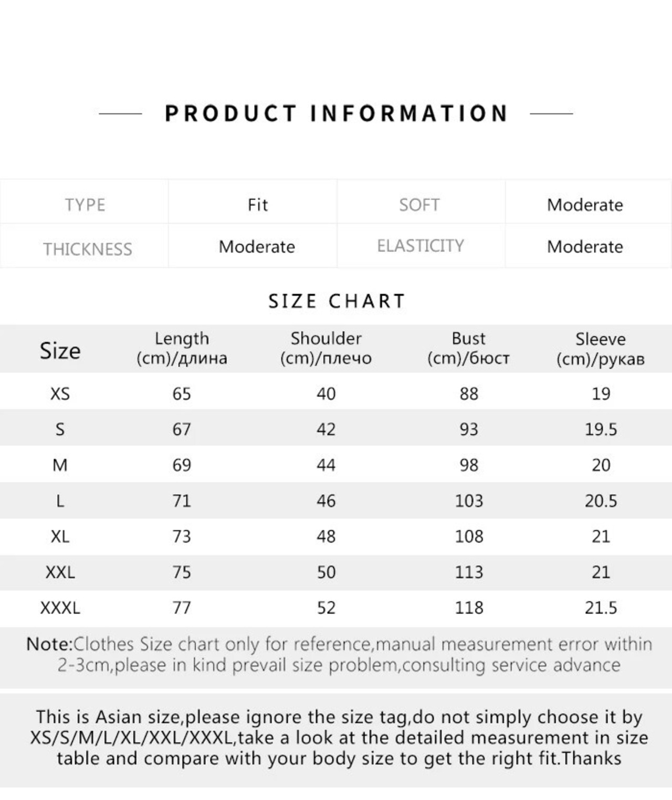The width and height of the screenshot is (672, 800).
Task: Click the bust value 103 for size L
Action: [468, 501]
